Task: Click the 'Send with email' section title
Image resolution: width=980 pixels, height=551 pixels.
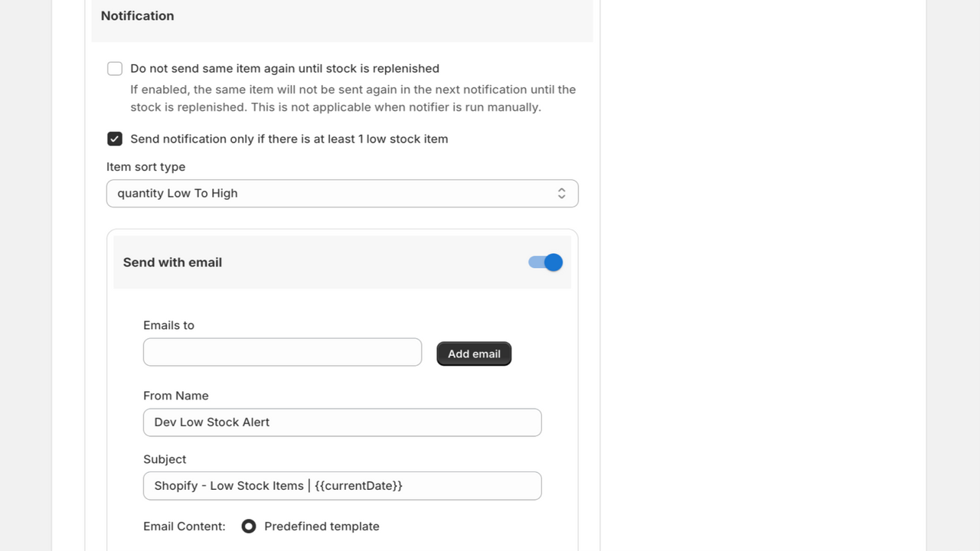Action: [x=172, y=262]
